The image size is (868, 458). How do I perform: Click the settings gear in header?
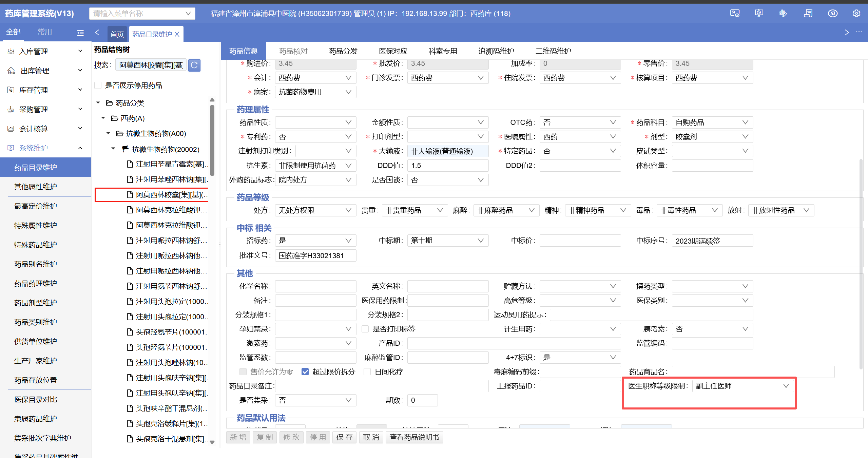[x=856, y=14]
